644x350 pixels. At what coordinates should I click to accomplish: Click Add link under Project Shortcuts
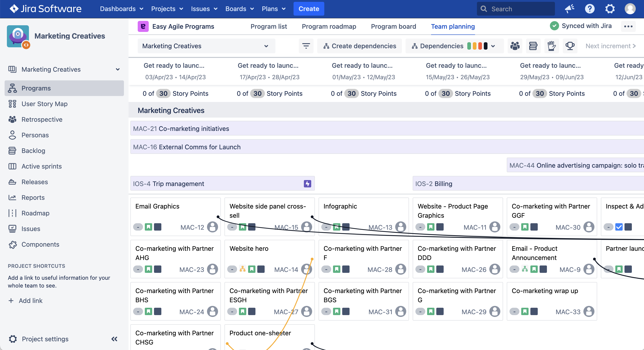[x=25, y=300]
